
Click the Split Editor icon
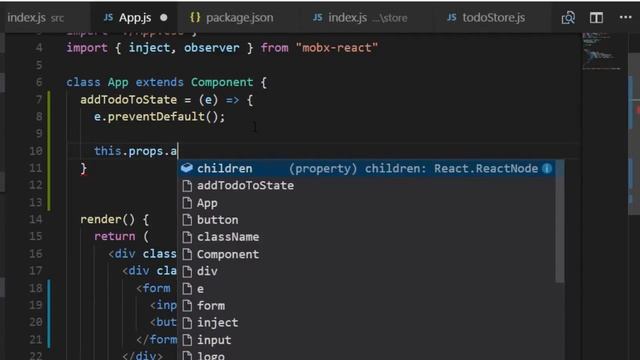(596, 18)
